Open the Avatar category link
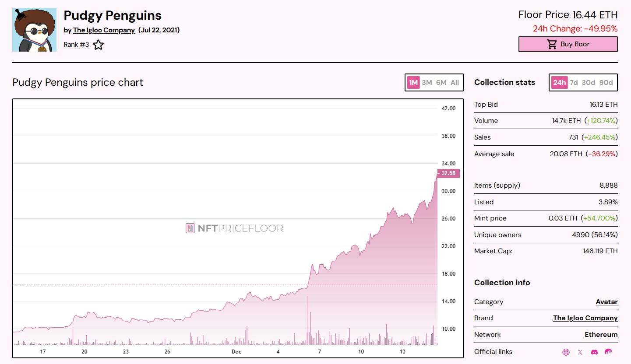 pyautogui.click(x=606, y=301)
